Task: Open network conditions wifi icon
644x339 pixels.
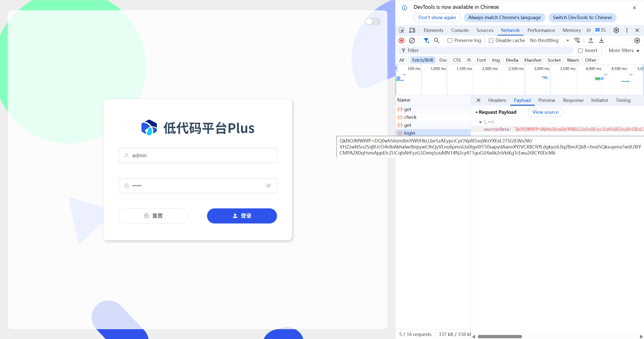Action: coord(577,41)
